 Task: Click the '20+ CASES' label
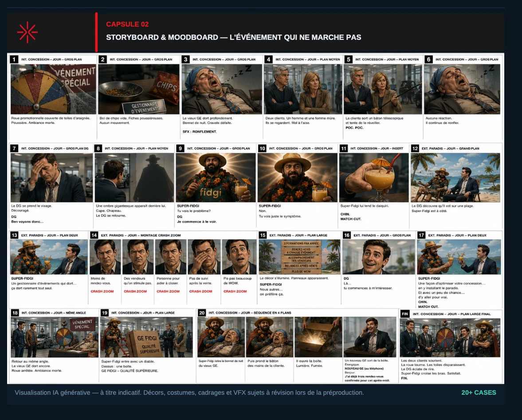(479, 393)
